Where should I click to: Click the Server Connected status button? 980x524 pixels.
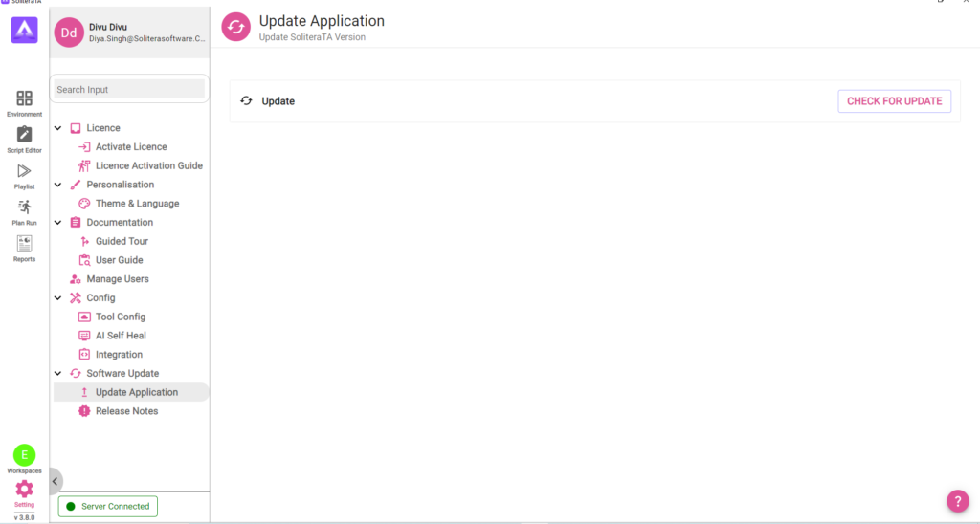click(108, 507)
